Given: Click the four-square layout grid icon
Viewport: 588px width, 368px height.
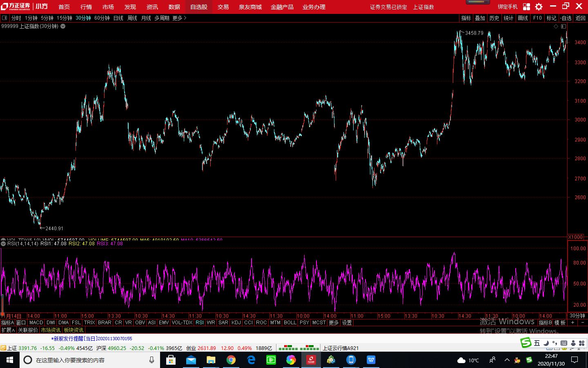Looking at the screenshot, I should point(526,7).
